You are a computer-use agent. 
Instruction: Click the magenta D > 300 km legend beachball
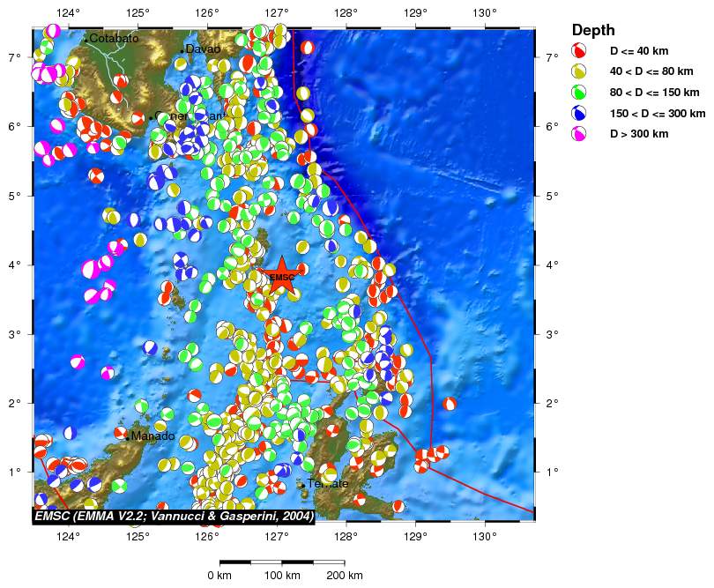(x=581, y=134)
